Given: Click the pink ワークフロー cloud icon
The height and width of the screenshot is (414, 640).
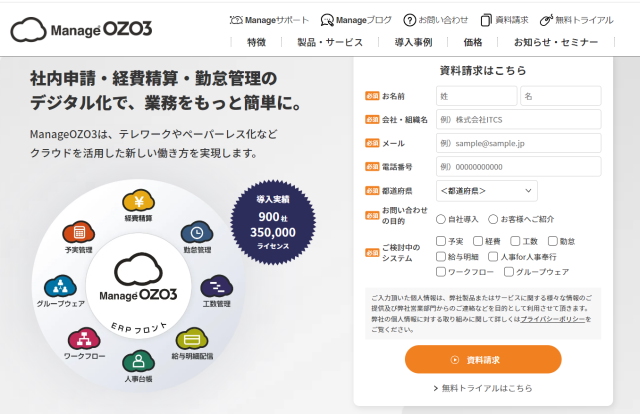Looking at the screenshot, I should 84,338.
